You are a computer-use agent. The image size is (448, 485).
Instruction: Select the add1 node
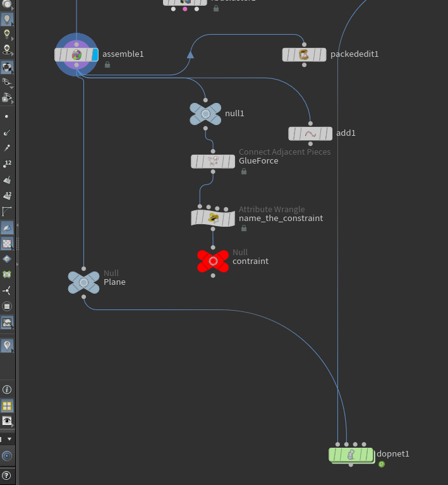pos(310,134)
